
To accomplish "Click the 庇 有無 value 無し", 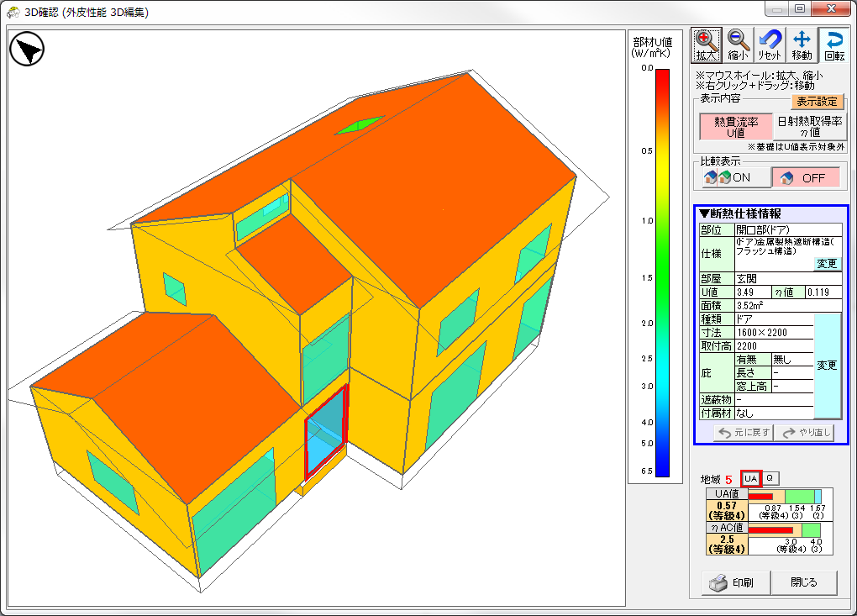I will [x=792, y=360].
